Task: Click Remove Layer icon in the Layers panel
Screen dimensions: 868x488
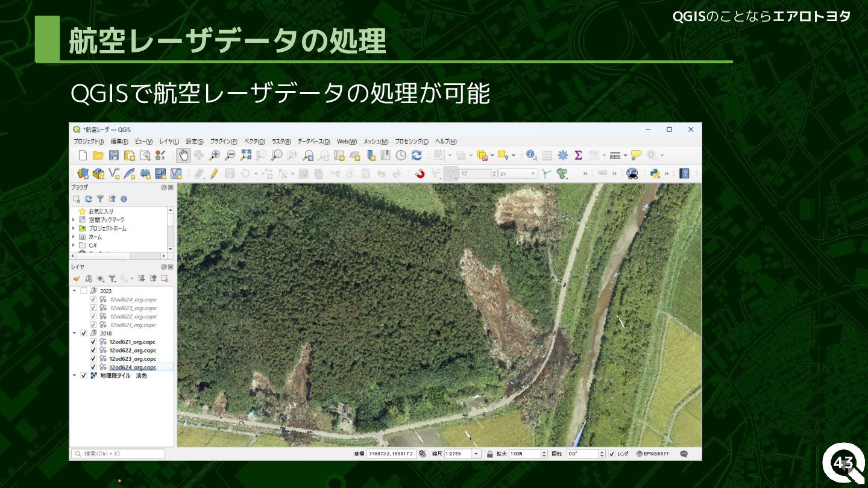Action: coord(165,278)
